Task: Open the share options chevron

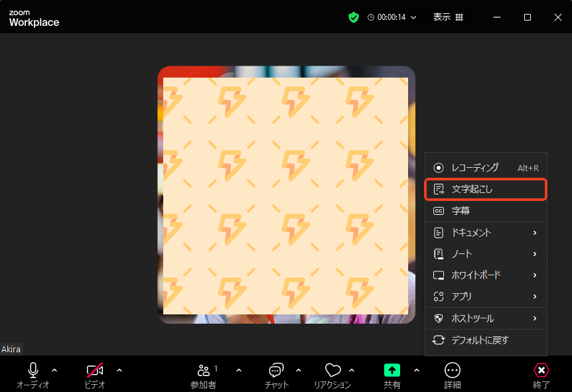Action: 416,370
